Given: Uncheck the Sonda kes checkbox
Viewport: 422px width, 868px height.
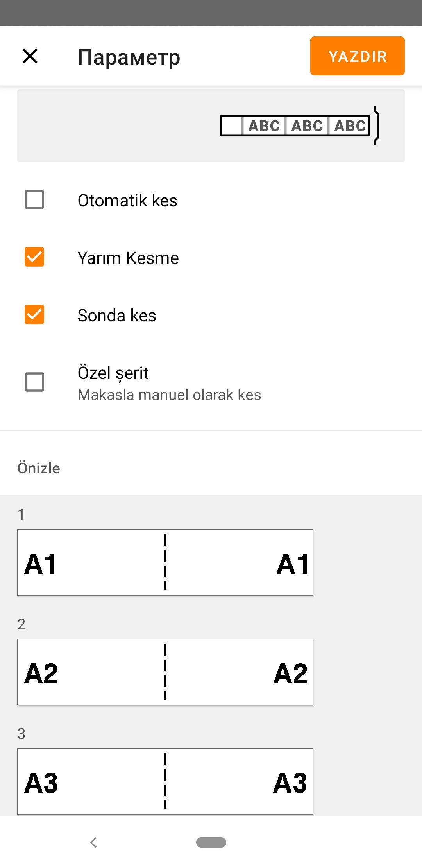Looking at the screenshot, I should [x=34, y=314].
